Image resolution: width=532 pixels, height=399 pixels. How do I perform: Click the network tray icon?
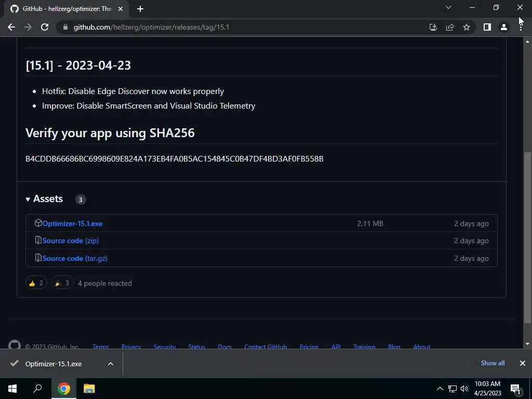[x=453, y=389]
